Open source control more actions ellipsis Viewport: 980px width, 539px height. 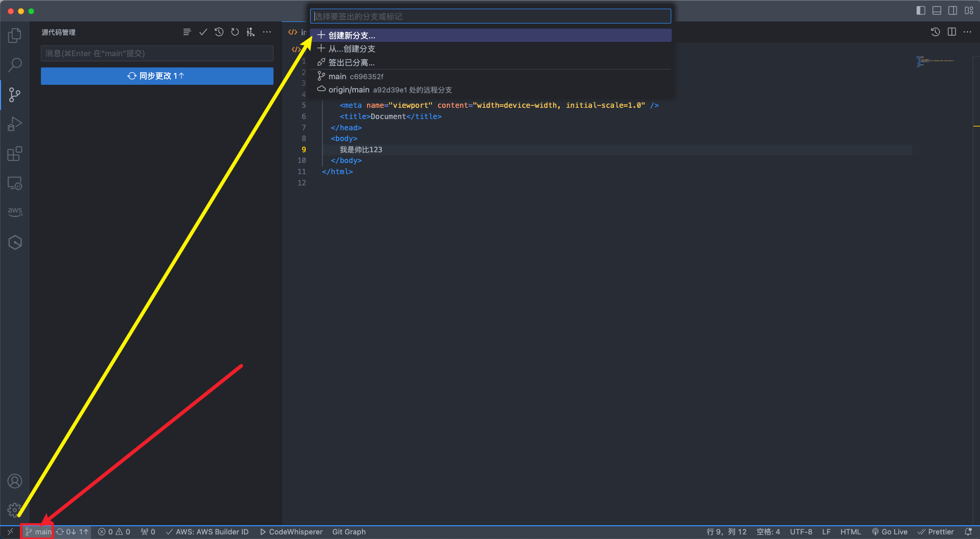pos(267,32)
